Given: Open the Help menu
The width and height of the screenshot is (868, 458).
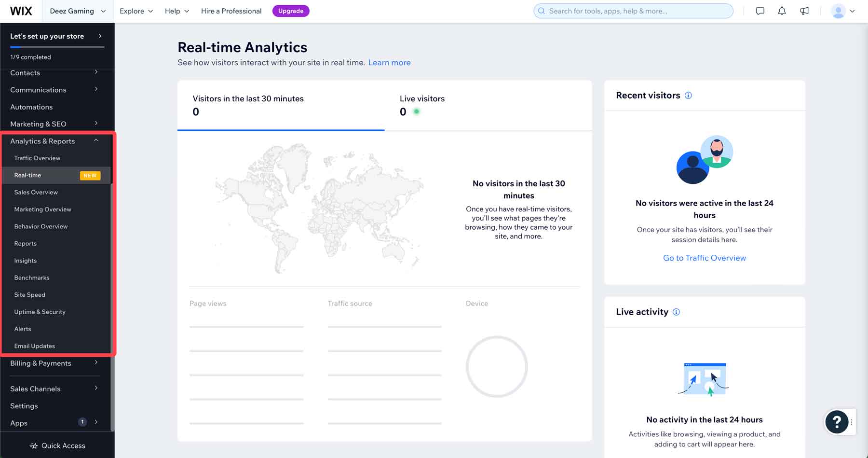Looking at the screenshot, I should tap(176, 11).
